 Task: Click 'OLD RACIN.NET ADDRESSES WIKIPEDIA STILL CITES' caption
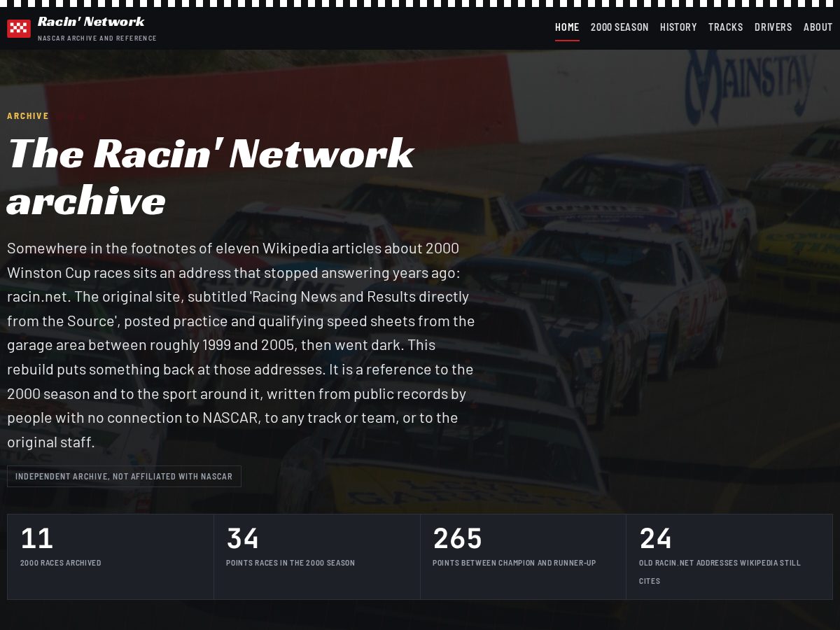720,572
